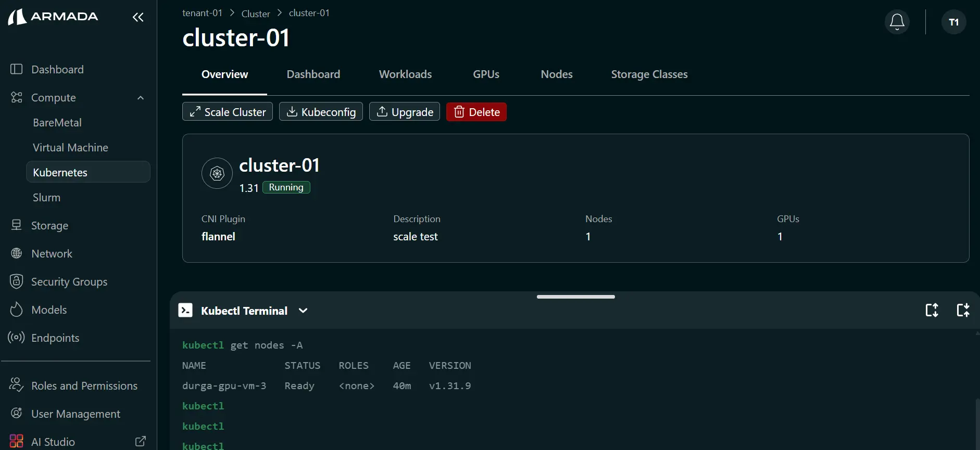Click the Scale Cluster button
The image size is (980, 450).
tap(228, 111)
